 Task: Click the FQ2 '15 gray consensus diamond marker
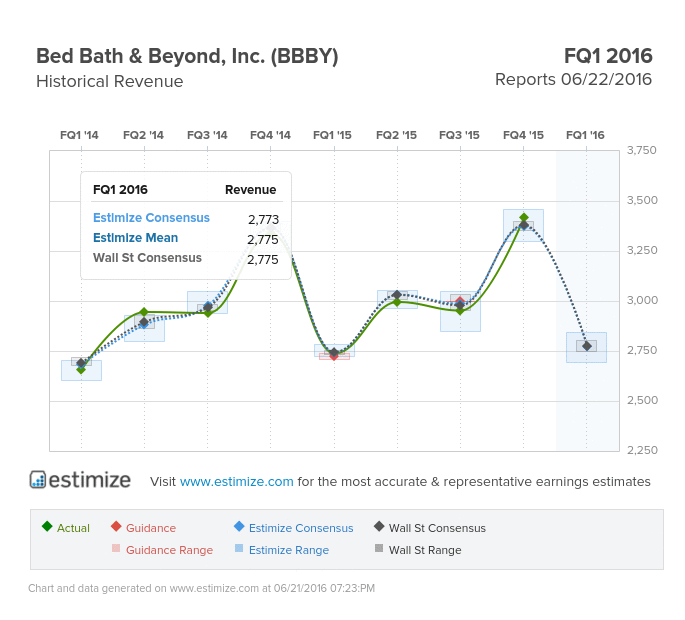(x=397, y=294)
